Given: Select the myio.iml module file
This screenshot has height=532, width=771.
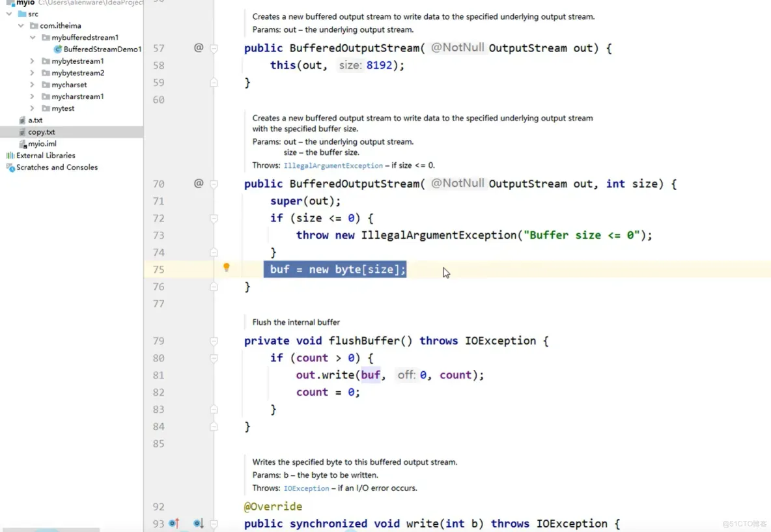Looking at the screenshot, I should [38, 143].
